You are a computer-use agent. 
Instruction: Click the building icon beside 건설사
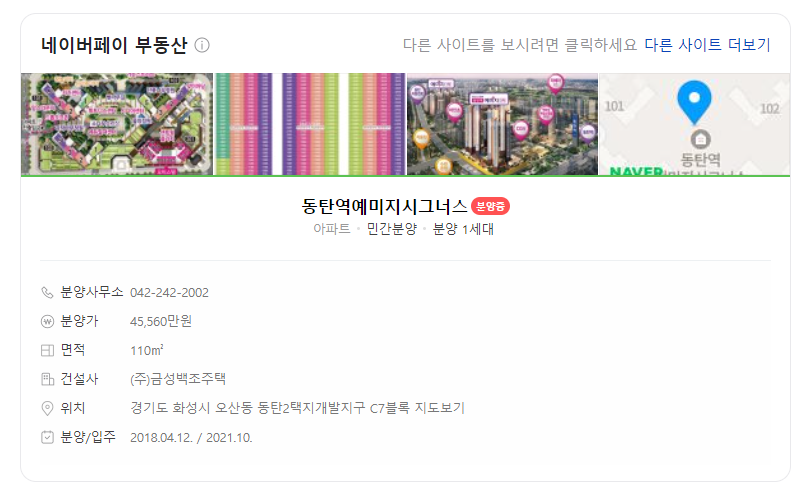pyautogui.click(x=47, y=379)
